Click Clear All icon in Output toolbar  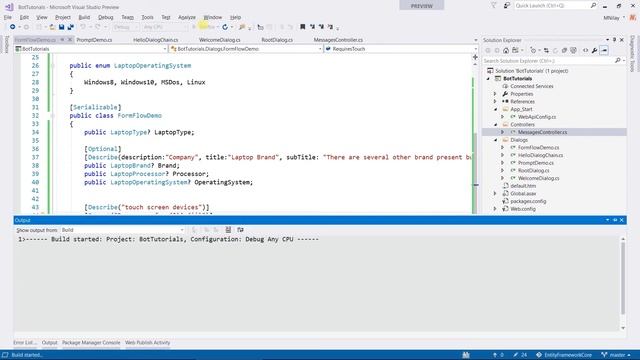coord(228,230)
